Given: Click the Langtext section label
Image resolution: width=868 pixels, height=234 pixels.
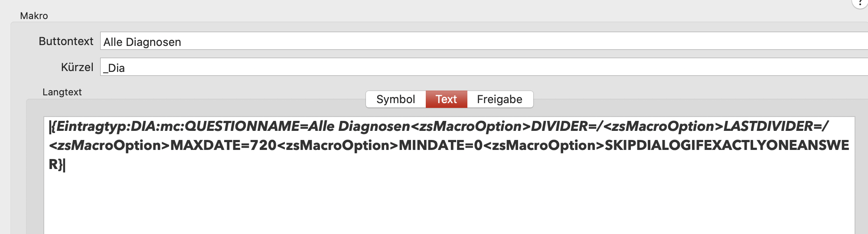Looking at the screenshot, I should coord(62,92).
